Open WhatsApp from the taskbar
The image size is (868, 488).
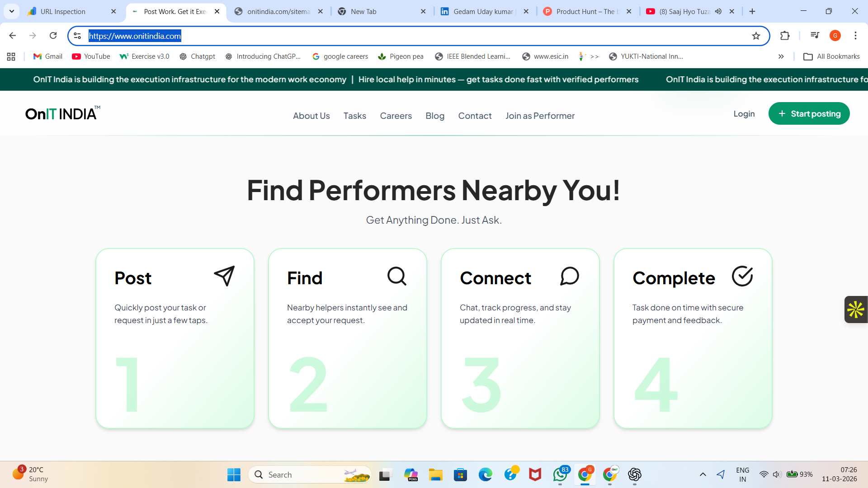pos(560,474)
